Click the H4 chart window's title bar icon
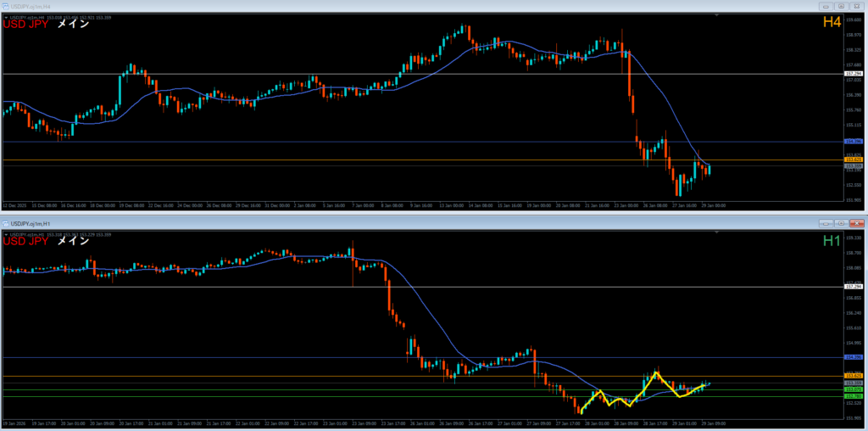Screen dimensions: 868x431 coord(6,5)
